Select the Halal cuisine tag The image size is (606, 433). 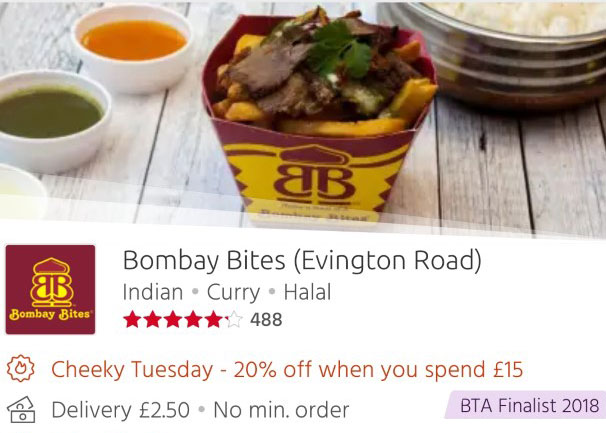[308, 292]
